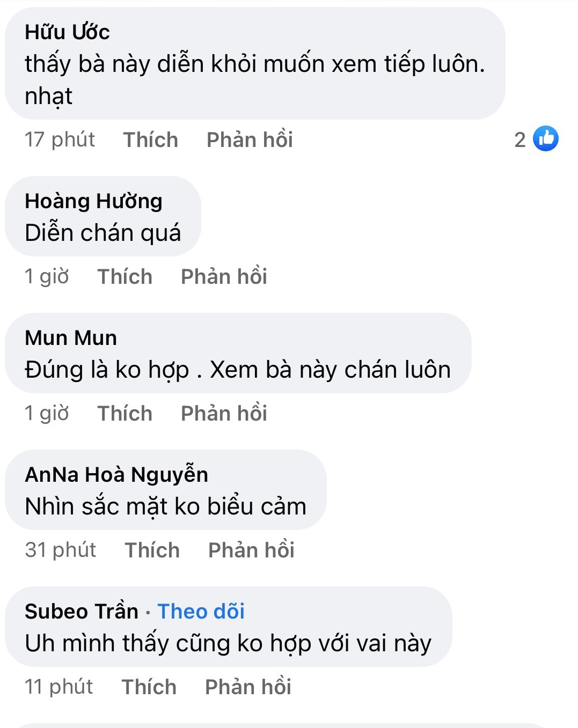Like Hữu Ước's comment
This screenshot has width=578, height=728.
tap(150, 140)
